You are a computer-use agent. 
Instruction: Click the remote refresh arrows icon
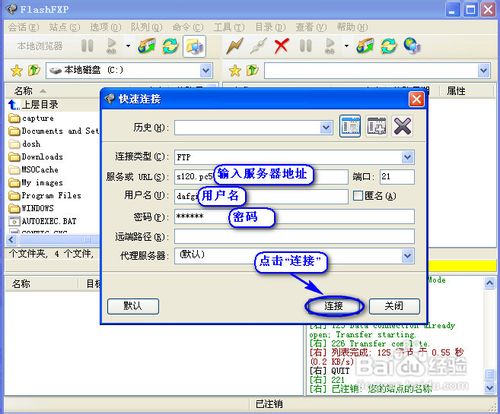(x=389, y=46)
